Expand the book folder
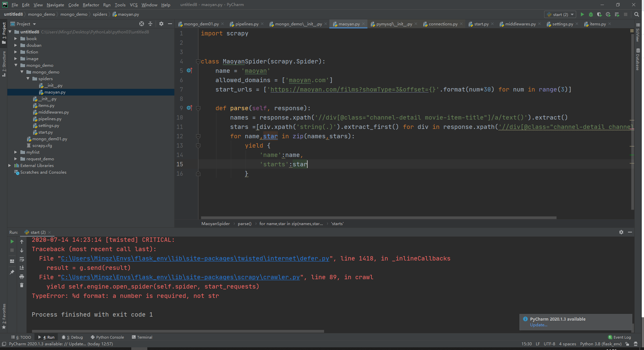Screen dimensions: 644x350 pos(15,38)
